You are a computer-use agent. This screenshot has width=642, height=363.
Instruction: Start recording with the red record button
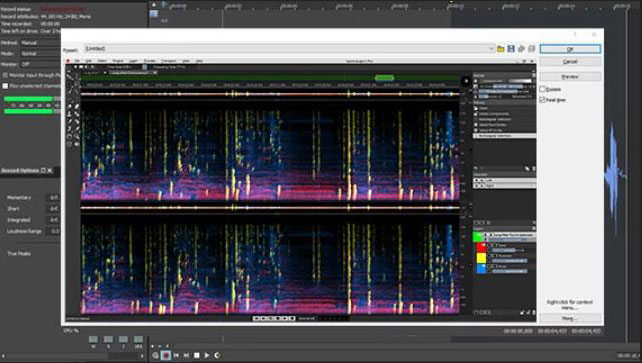click(x=165, y=355)
